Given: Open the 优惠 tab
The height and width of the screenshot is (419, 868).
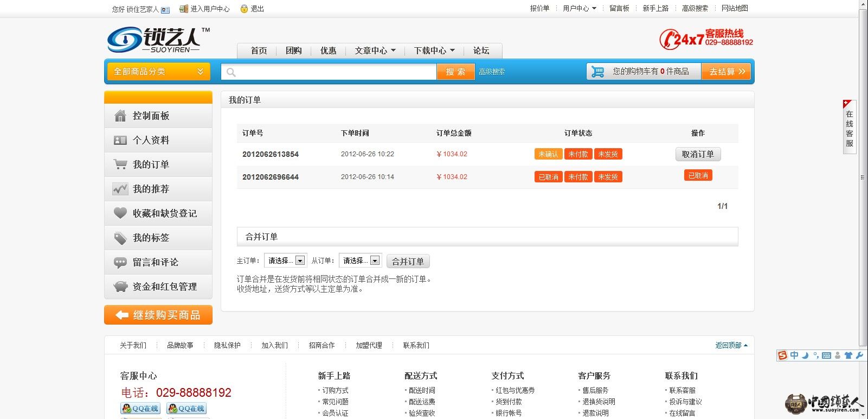Looking at the screenshot, I should 328,50.
